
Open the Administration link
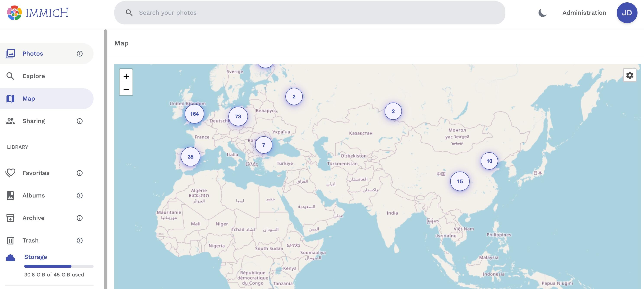(584, 13)
